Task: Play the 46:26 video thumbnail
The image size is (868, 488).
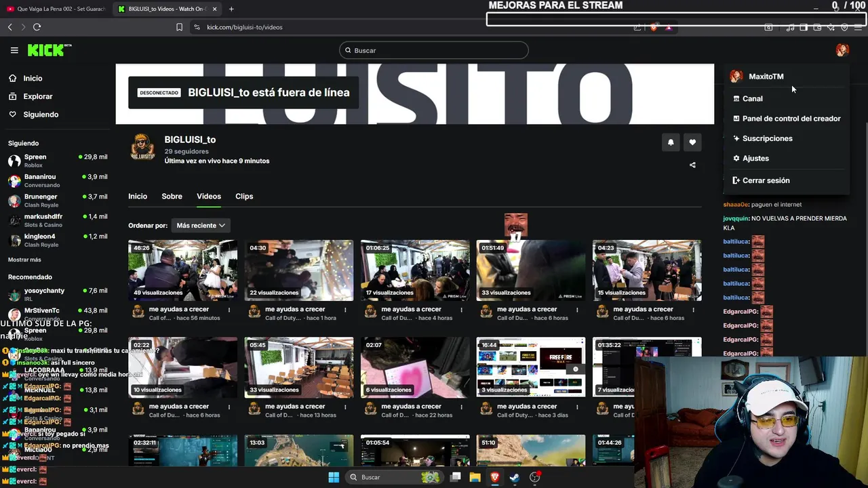Action: 182,270
